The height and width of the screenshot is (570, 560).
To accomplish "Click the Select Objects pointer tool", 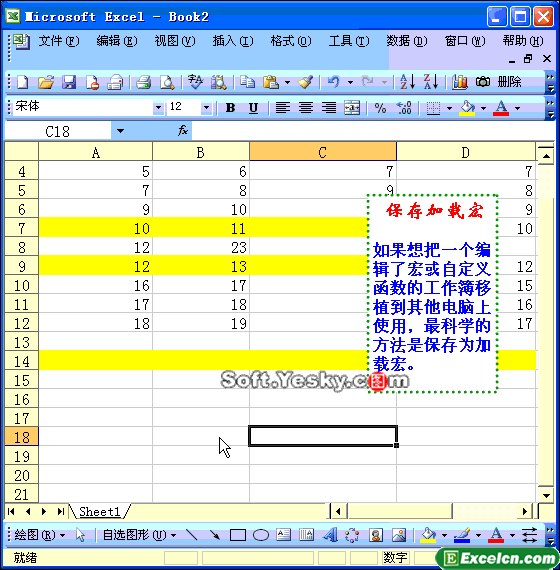I will tap(80, 535).
